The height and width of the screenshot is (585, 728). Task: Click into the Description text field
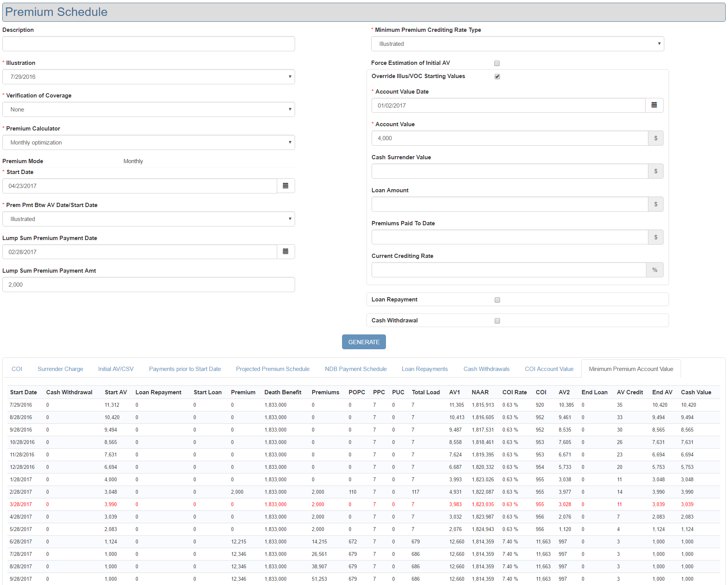pyautogui.click(x=148, y=44)
